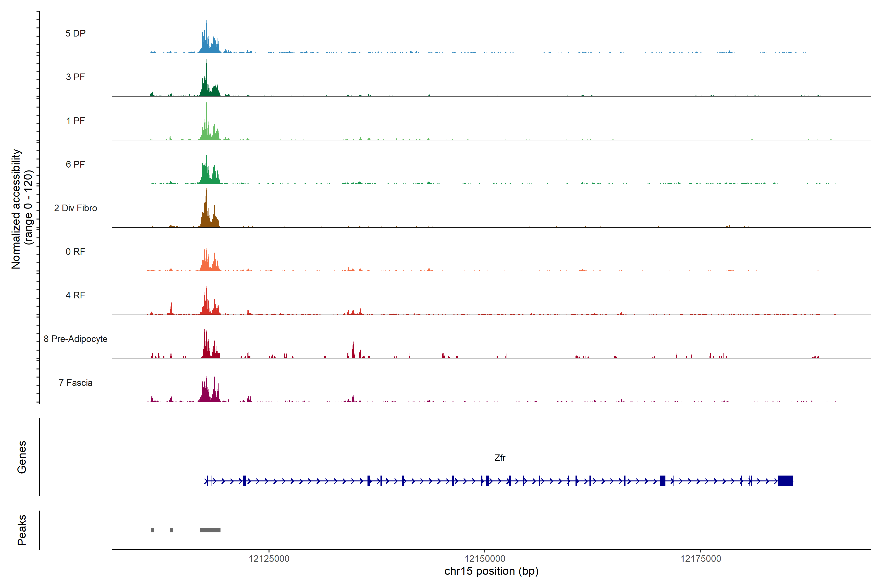882x588 pixels.
Task: Click the 7 Fascia track label
Action: tap(75, 382)
